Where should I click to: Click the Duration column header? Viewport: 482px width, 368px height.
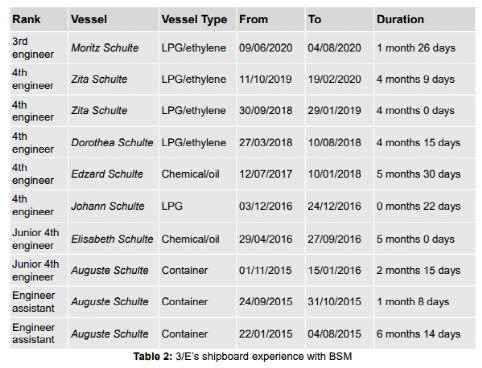coord(400,19)
